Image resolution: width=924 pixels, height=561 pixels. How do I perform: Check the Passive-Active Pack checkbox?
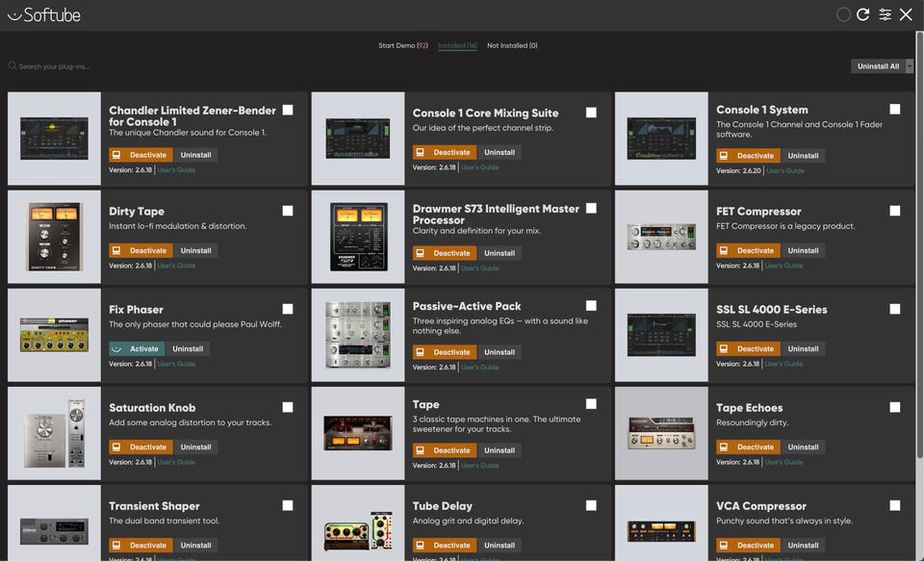click(591, 305)
